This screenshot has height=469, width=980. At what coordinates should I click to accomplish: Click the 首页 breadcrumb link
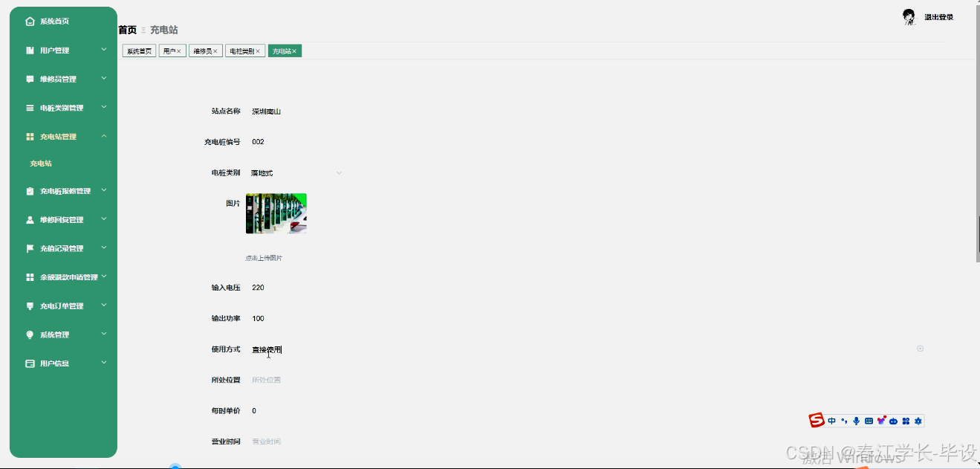[127, 30]
